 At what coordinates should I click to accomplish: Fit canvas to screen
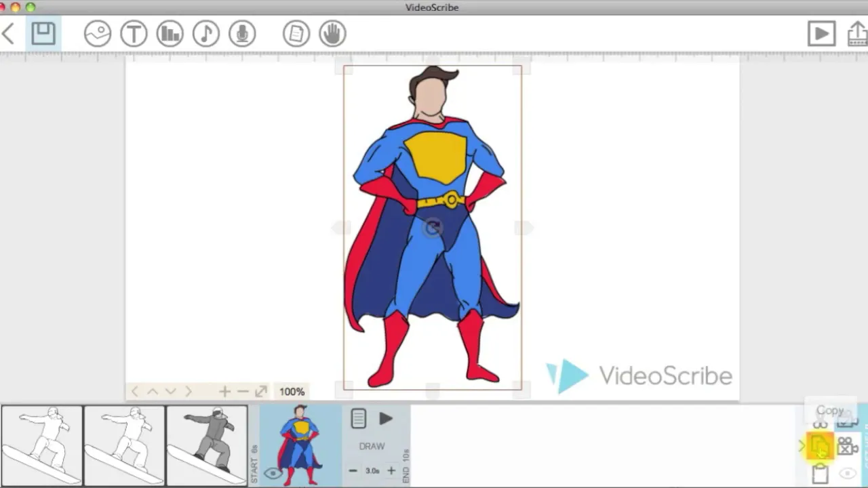pyautogui.click(x=261, y=392)
